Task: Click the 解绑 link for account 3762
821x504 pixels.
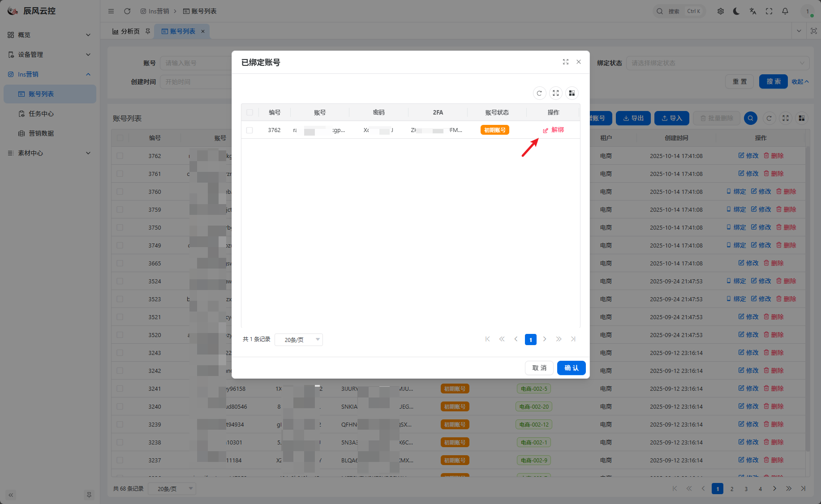Action: point(554,130)
